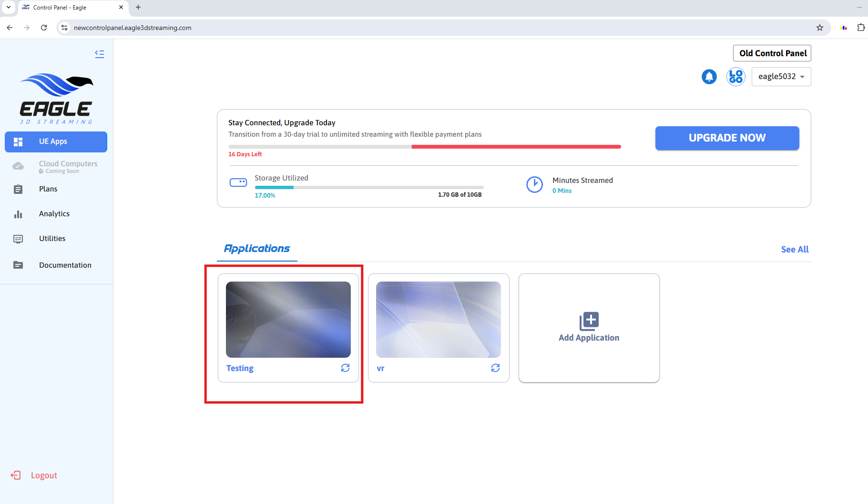This screenshot has width=868, height=504.
Task: Bookmark this page with the star icon
Action: (820, 28)
